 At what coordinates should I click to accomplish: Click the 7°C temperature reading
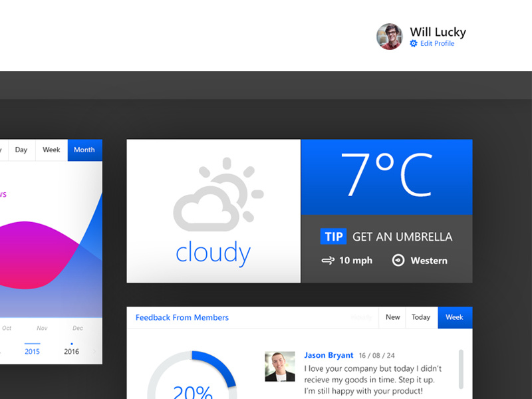coord(386,175)
